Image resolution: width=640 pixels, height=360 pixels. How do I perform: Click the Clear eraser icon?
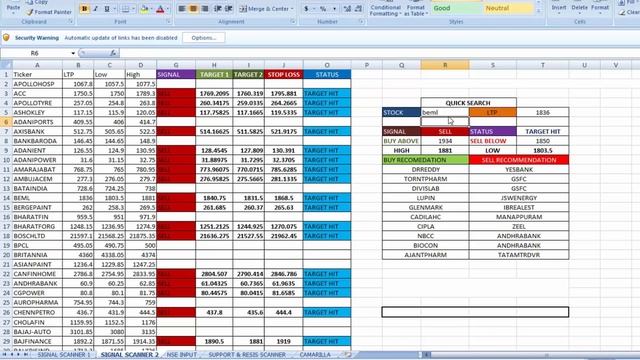[x=622, y=12]
